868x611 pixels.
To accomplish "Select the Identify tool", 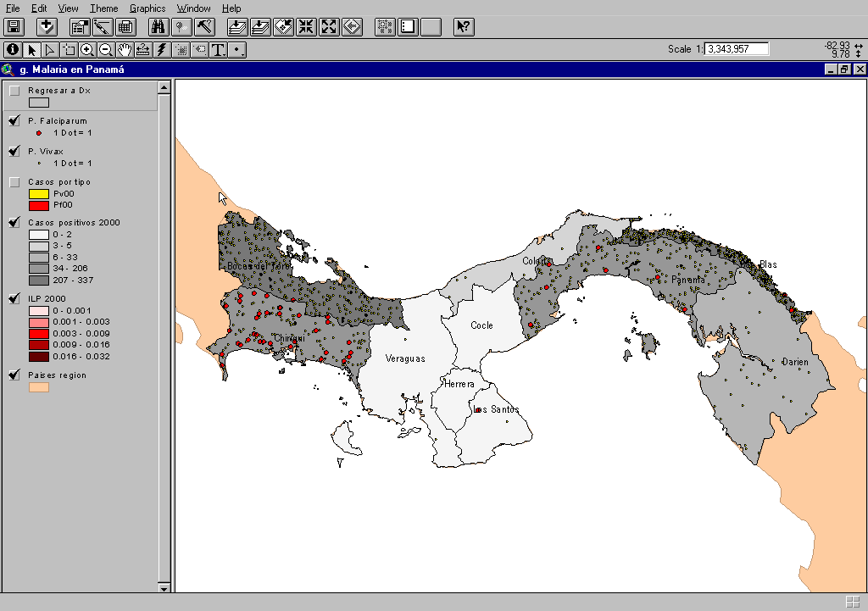I will (13, 49).
